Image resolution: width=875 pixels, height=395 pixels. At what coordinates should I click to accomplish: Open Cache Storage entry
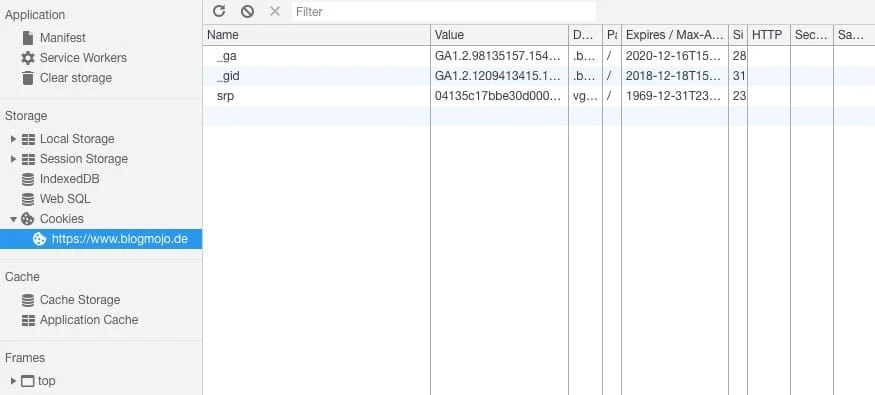pyautogui.click(x=80, y=300)
